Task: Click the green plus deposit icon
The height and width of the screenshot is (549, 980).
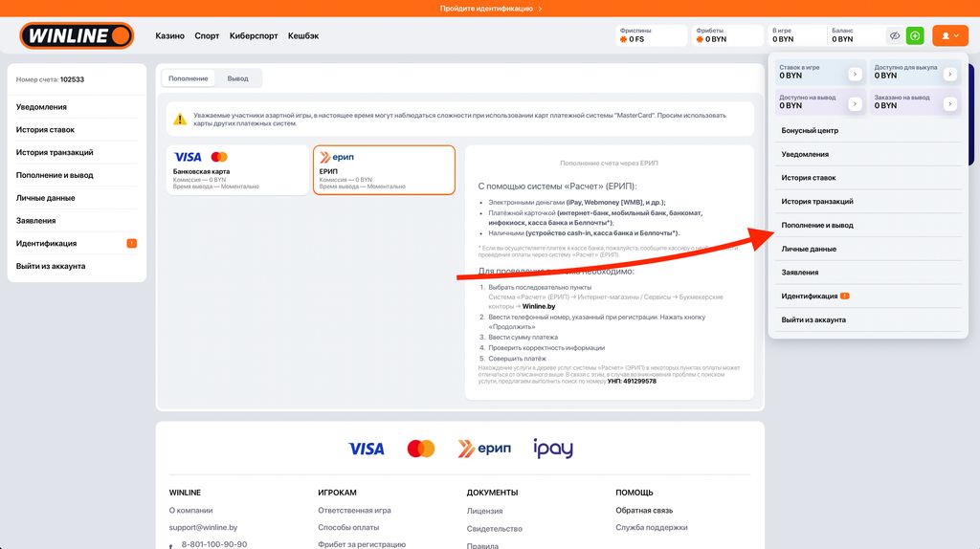Action: [915, 36]
